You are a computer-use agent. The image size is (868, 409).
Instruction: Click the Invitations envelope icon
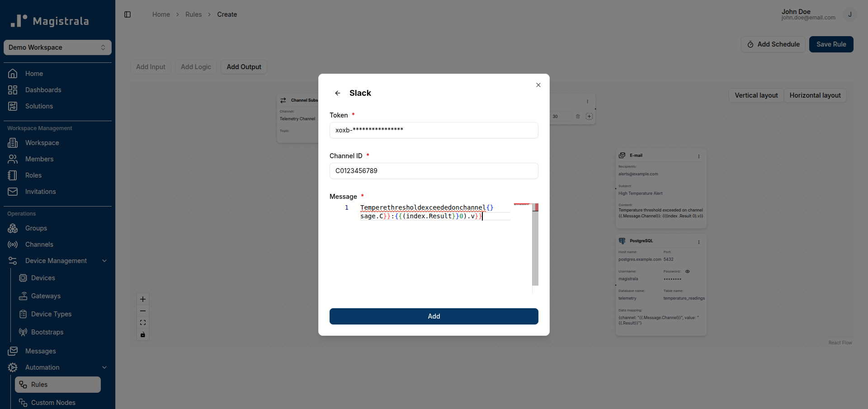point(13,192)
